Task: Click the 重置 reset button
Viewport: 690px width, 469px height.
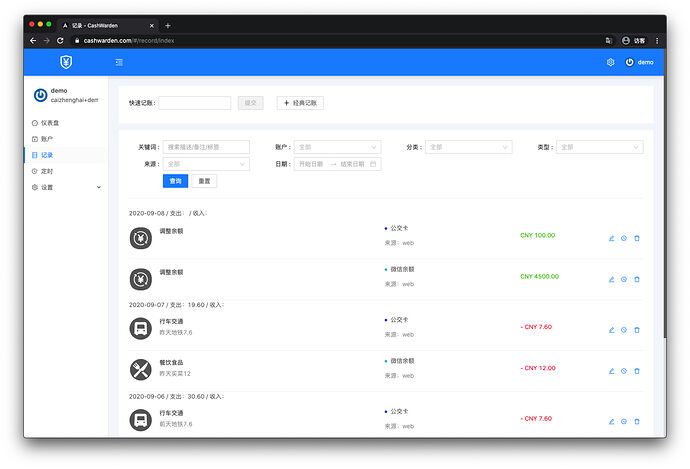Action: [204, 181]
